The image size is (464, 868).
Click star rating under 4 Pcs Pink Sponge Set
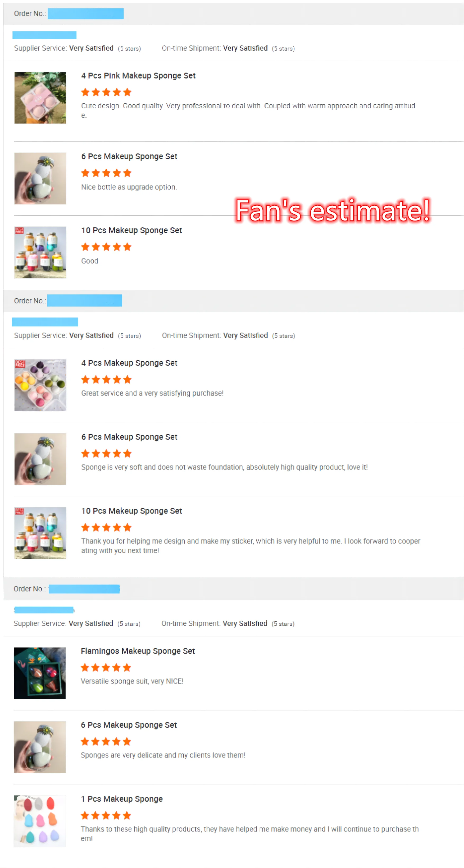pyautogui.click(x=106, y=92)
